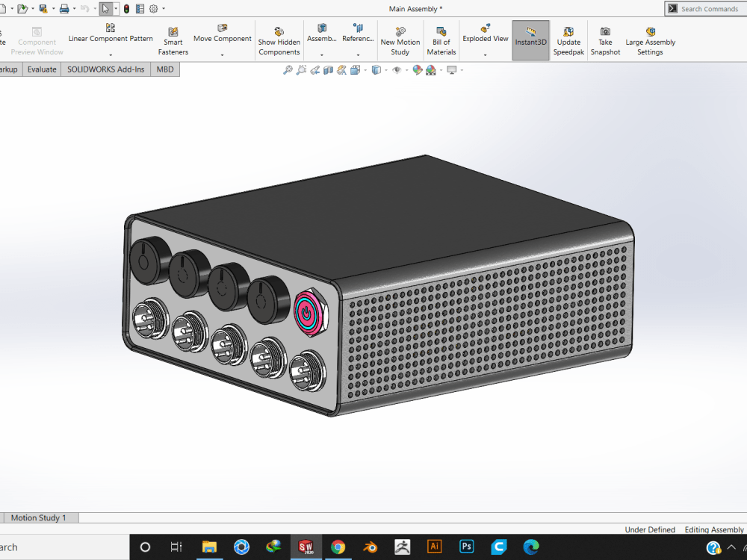
Task: Click Apply Scene icon
Action: tap(431, 70)
